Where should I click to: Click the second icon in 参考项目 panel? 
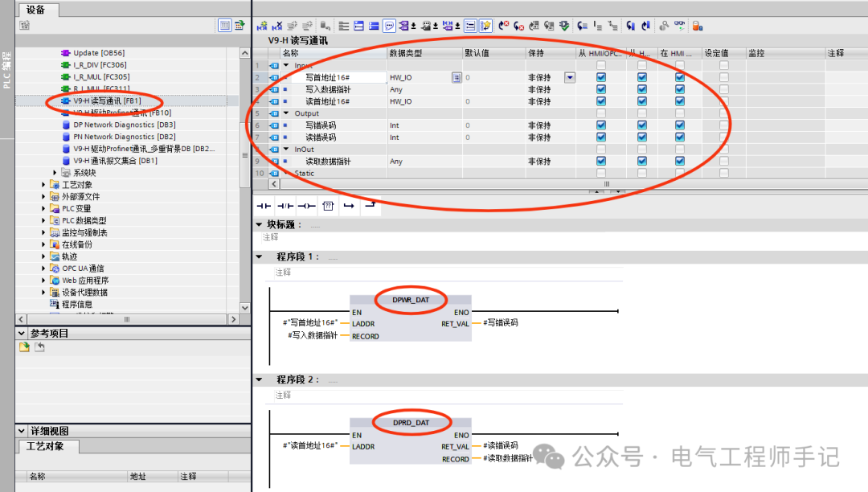pyautogui.click(x=40, y=347)
